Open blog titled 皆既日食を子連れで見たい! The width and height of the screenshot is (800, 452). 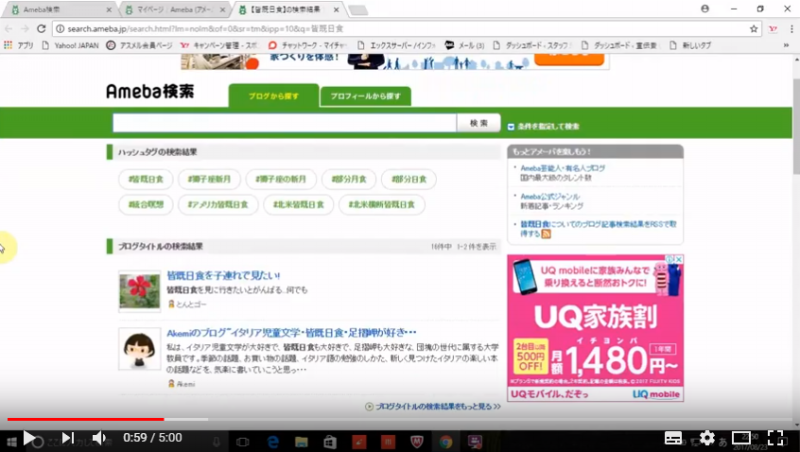click(223, 275)
